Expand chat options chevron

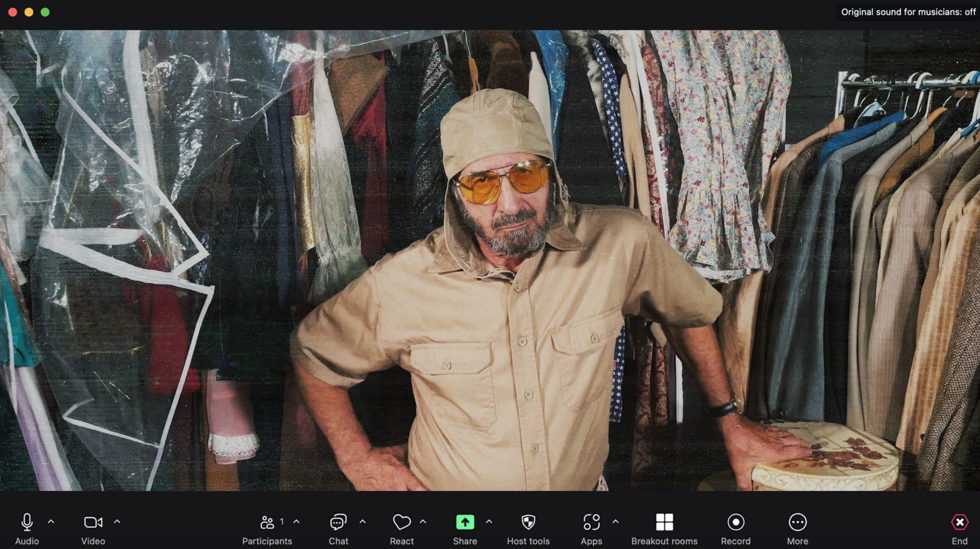click(363, 522)
